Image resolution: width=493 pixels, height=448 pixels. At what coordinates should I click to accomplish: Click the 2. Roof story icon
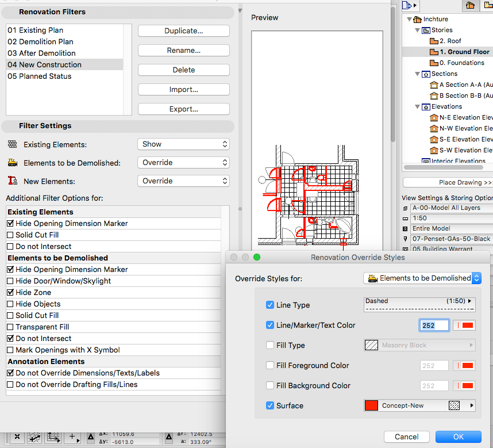pos(434,41)
